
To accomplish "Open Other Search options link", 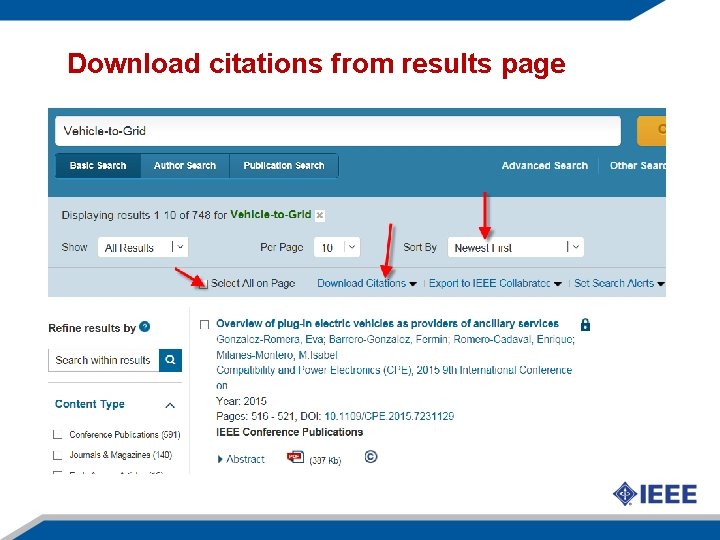I will [637, 165].
